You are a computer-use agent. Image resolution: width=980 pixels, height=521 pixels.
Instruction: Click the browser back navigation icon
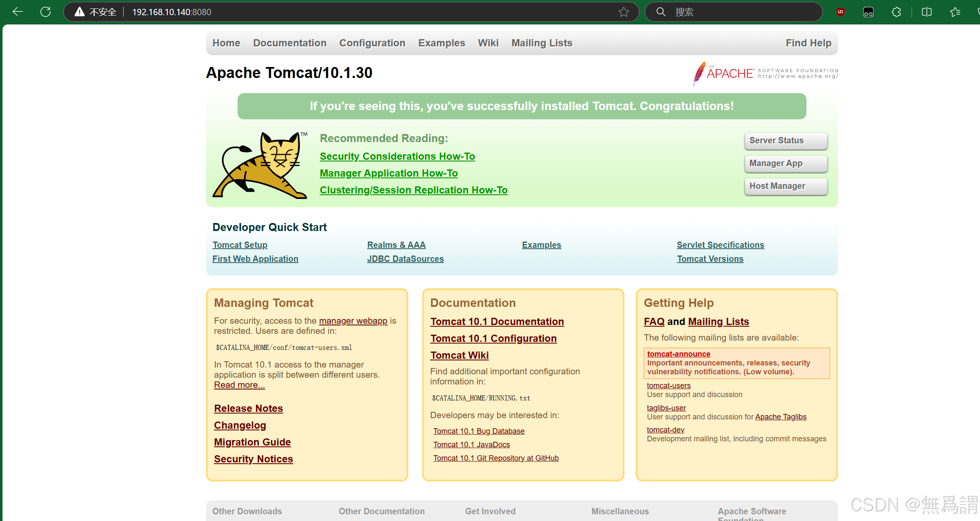pos(17,11)
